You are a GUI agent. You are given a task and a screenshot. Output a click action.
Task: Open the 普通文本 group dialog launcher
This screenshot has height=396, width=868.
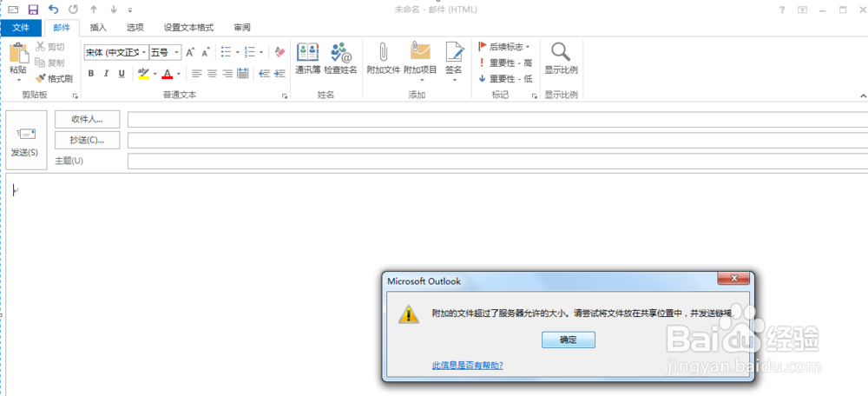(x=285, y=96)
